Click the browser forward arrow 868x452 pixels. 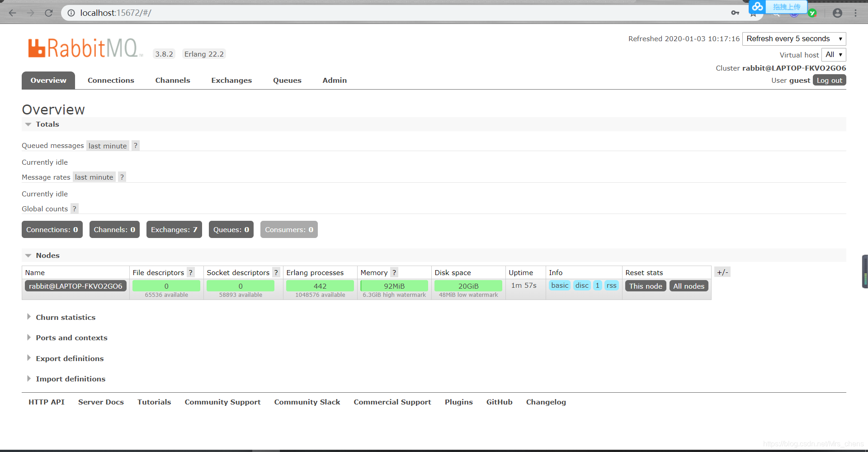[30, 13]
